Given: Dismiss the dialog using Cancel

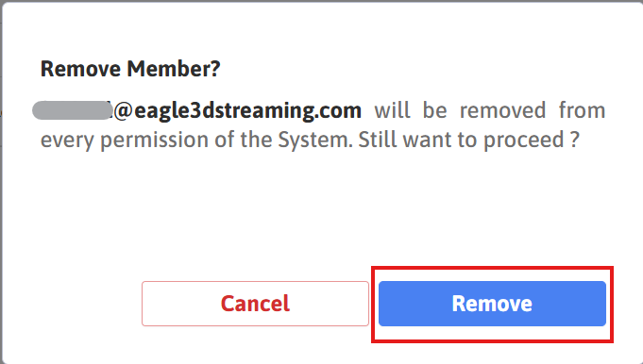Looking at the screenshot, I should click(255, 304).
